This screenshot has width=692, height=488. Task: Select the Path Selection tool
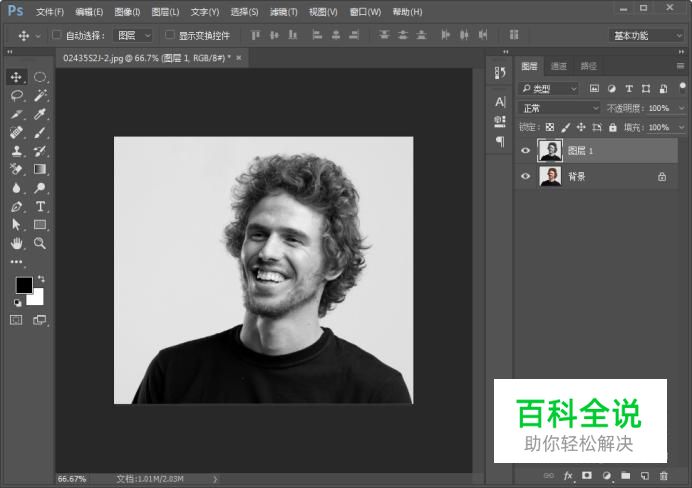click(x=16, y=225)
